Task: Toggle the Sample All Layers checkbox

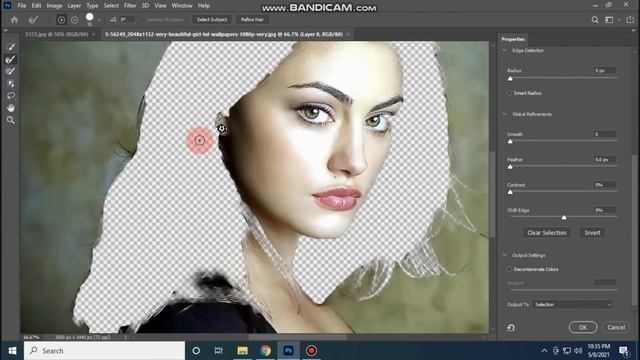Action: coord(143,20)
